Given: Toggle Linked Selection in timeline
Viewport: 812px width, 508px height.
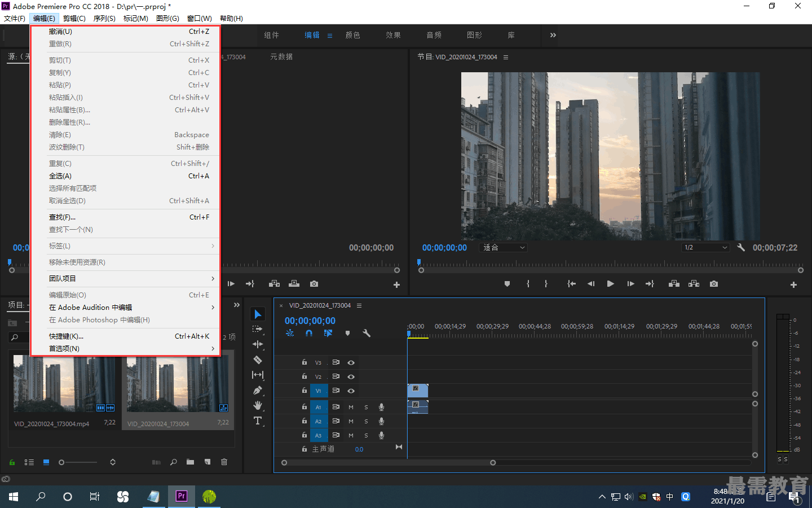Looking at the screenshot, I should (x=328, y=333).
